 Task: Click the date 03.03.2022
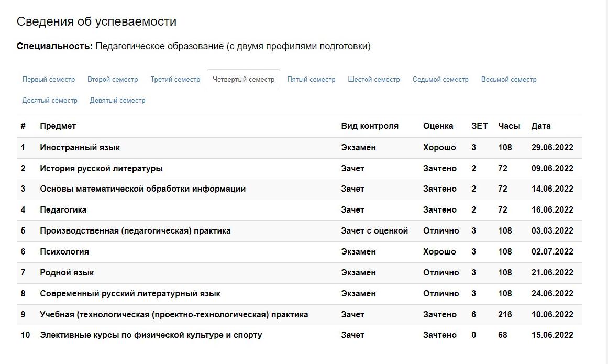point(552,230)
